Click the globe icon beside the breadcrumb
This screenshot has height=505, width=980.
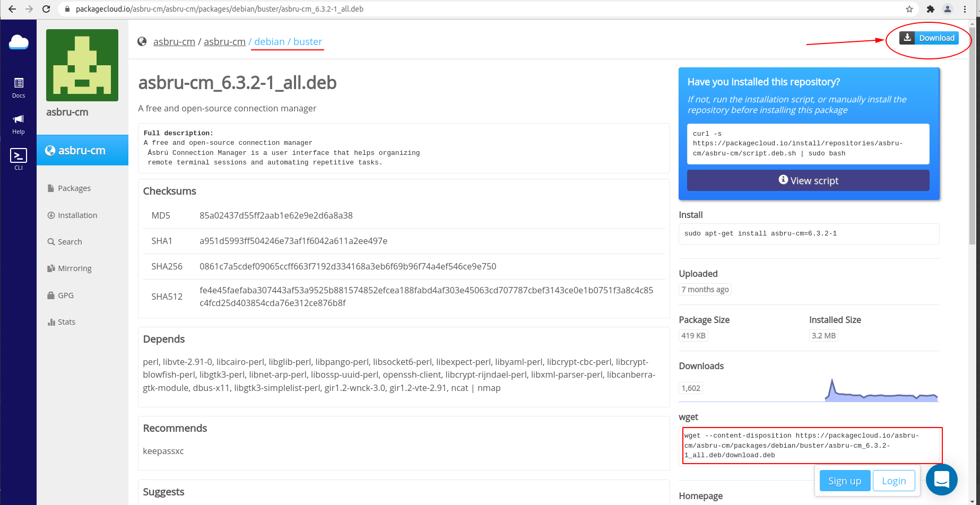pyautogui.click(x=142, y=41)
